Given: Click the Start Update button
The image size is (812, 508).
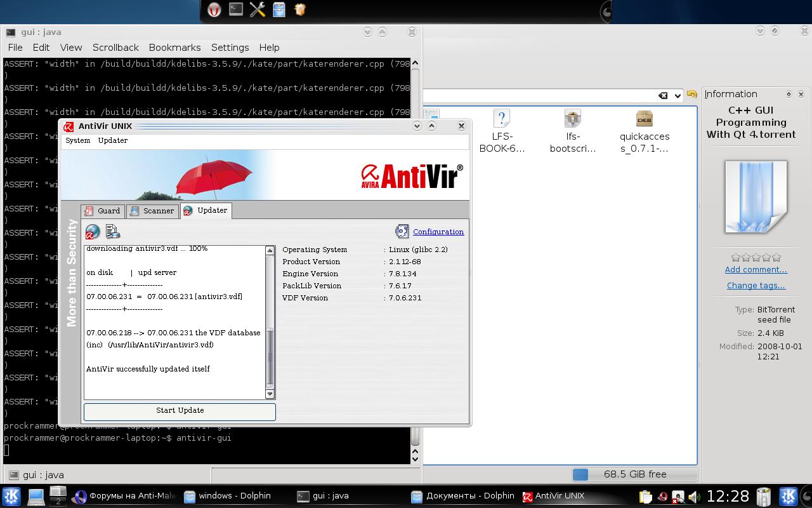Looking at the screenshot, I should coord(180,411).
